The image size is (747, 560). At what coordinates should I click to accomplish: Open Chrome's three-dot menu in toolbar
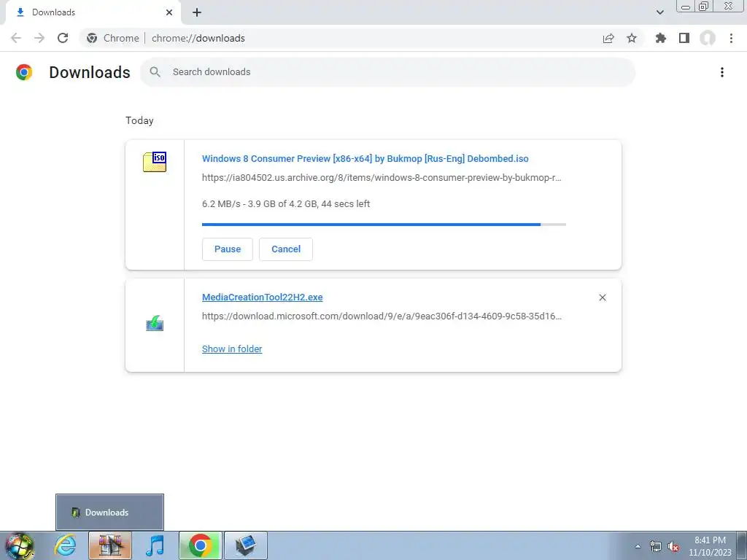tap(731, 38)
